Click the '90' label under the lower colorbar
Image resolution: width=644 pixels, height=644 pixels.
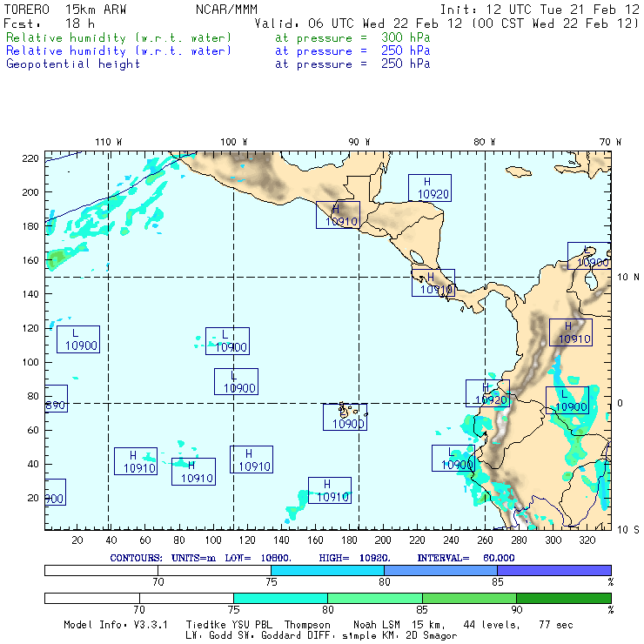(517, 610)
